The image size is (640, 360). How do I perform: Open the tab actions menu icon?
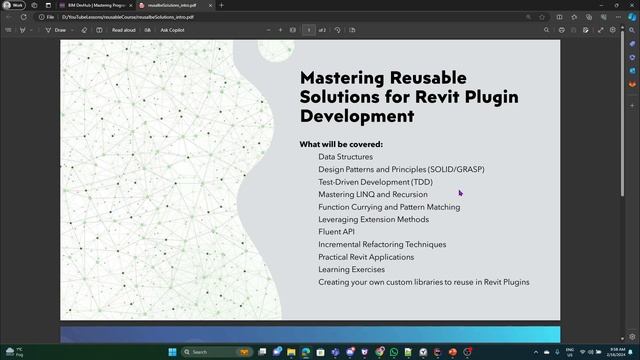click(48, 5)
